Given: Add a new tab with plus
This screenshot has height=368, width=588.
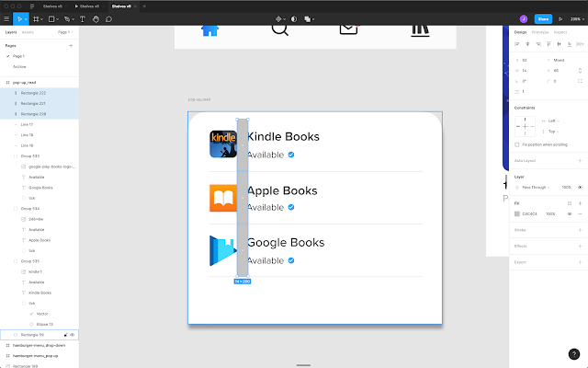Looking at the screenshot, I should click(x=144, y=6).
